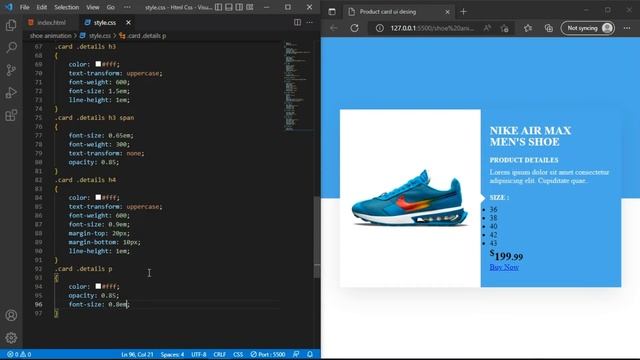Open the Explorer view in activity bar
Screen dimensions: 640x360
[11, 25]
